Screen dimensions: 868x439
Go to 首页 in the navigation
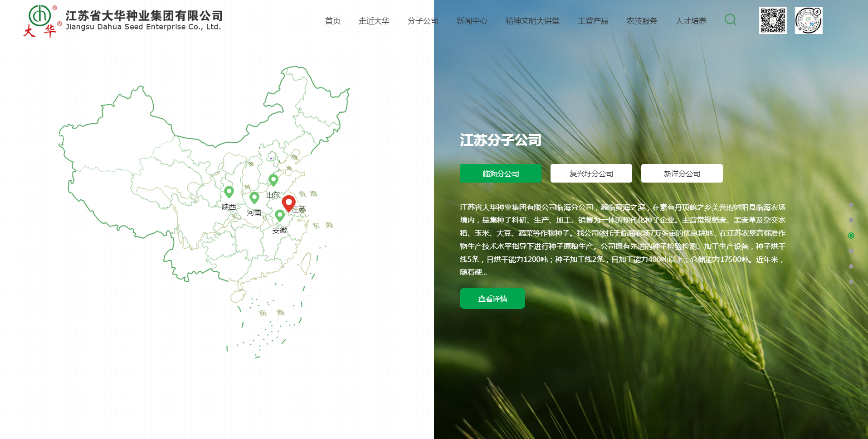coord(332,21)
